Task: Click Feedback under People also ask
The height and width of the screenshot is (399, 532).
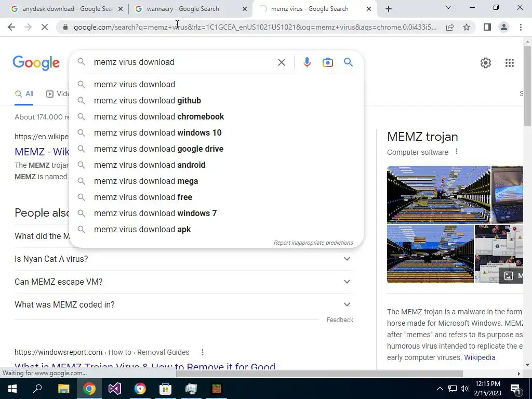Action: click(340, 320)
